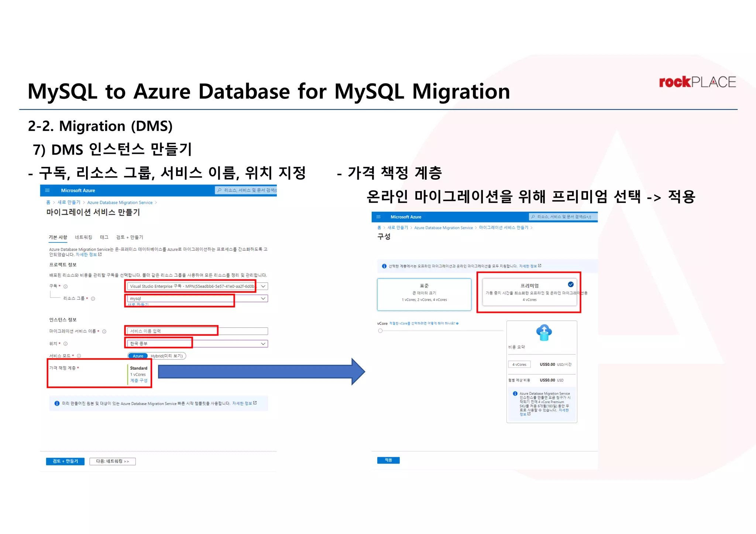
Task: Click the 서비스 이름 입력 text field
Action: 197,331
